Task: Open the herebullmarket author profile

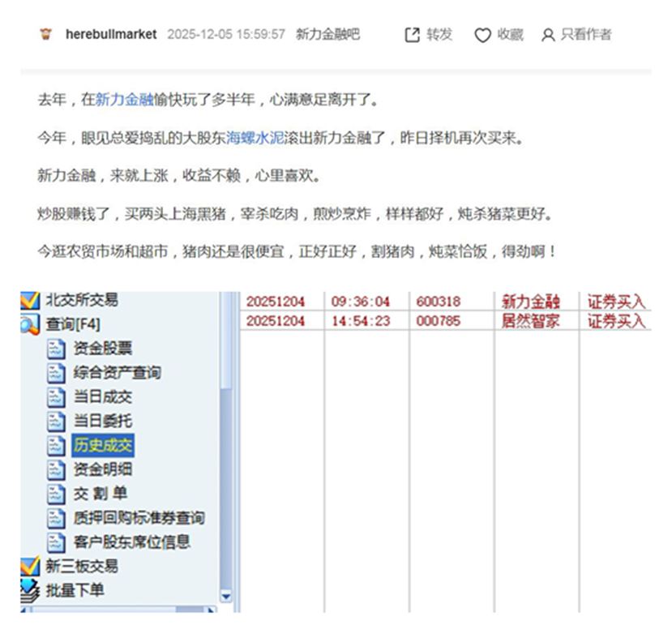Action: click(111, 34)
